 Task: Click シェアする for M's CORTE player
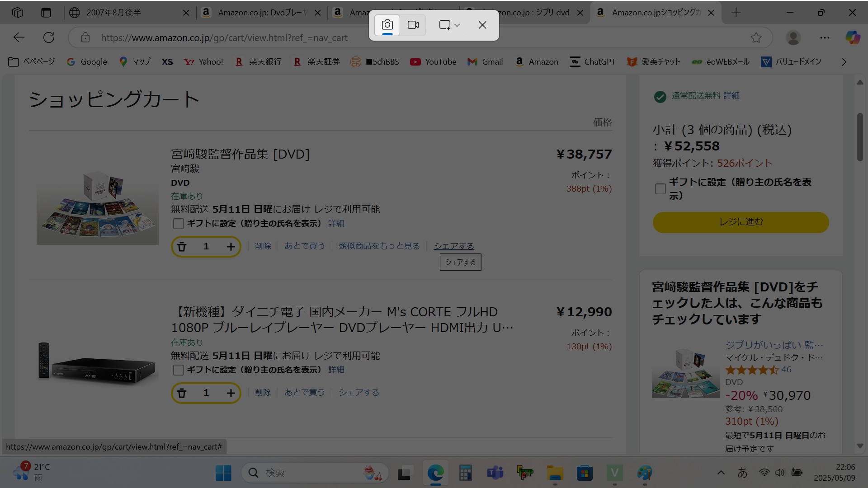tap(359, 392)
